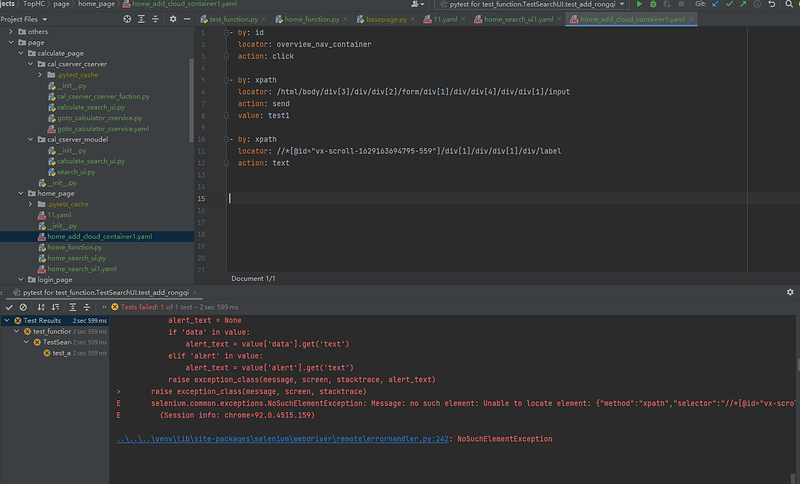The image size is (800, 484).
Task: Collapse the Test Results root node
Action: coord(7,320)
